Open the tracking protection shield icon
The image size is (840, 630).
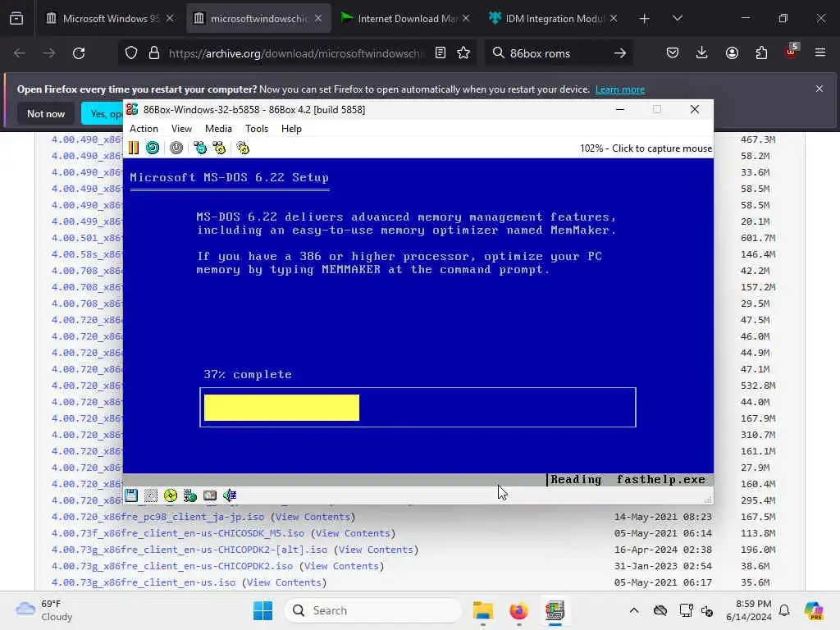tap(131, 53)
